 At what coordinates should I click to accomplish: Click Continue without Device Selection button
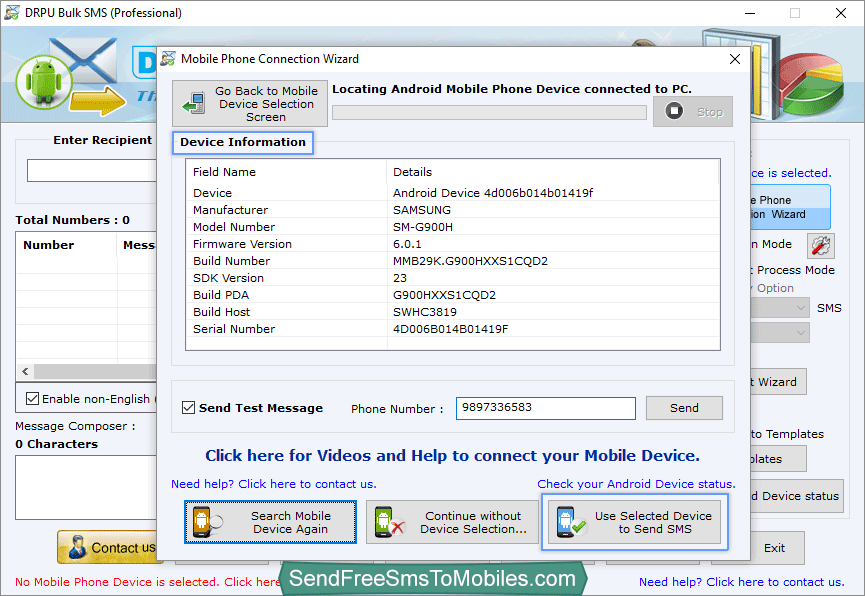(452, 522)
